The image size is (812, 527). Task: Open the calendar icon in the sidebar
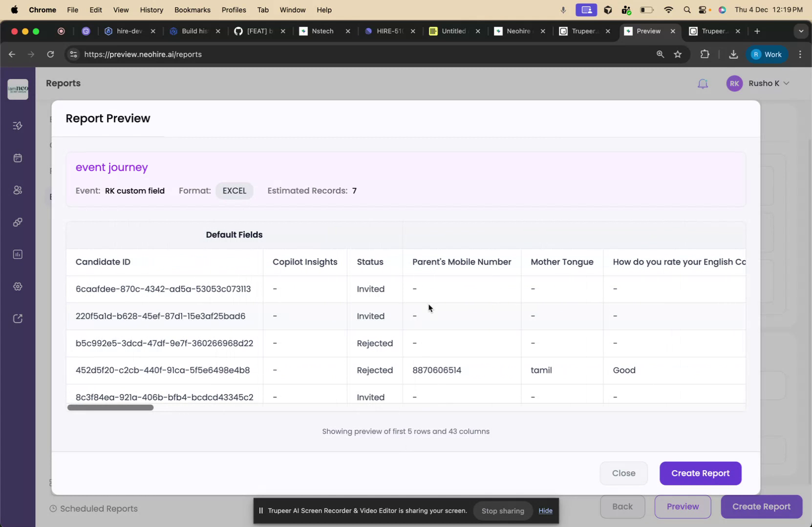click(18, 157)
